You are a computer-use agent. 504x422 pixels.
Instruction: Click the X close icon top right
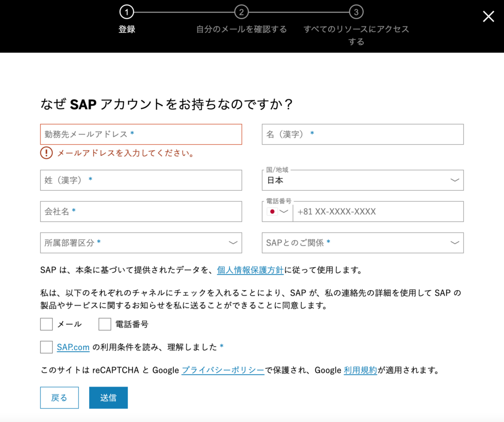pos(488,16)
